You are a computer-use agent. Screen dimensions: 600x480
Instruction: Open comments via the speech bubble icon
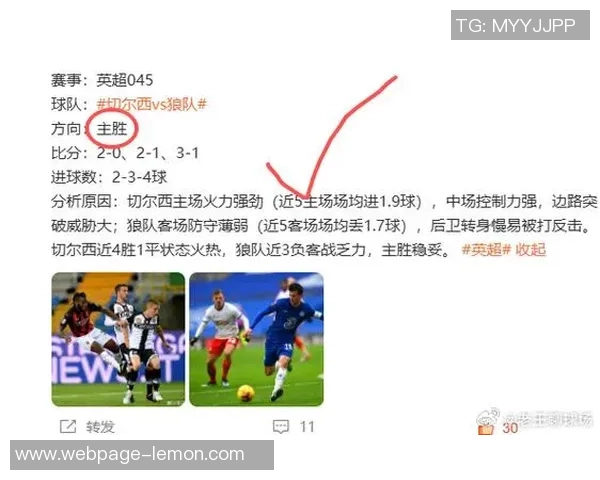[x=280, y=426]
